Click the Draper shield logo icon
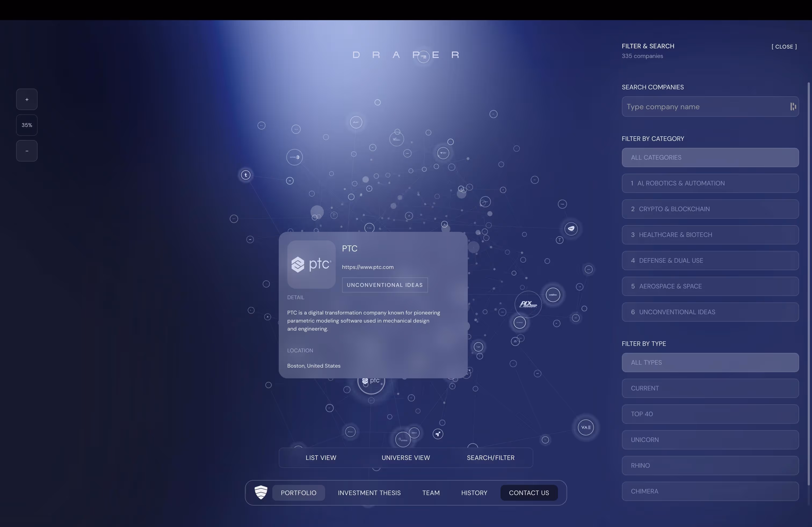The image size is (812, 527). [x=261, y=492]
